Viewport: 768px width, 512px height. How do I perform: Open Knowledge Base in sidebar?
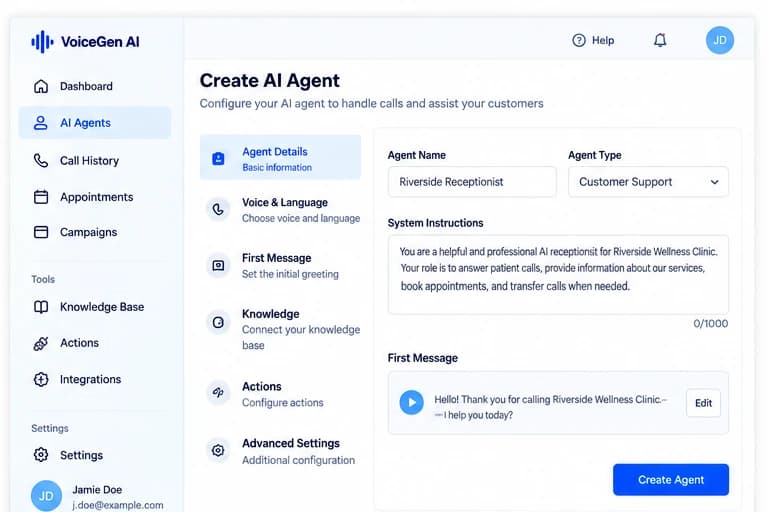click(x=94, y=307)
